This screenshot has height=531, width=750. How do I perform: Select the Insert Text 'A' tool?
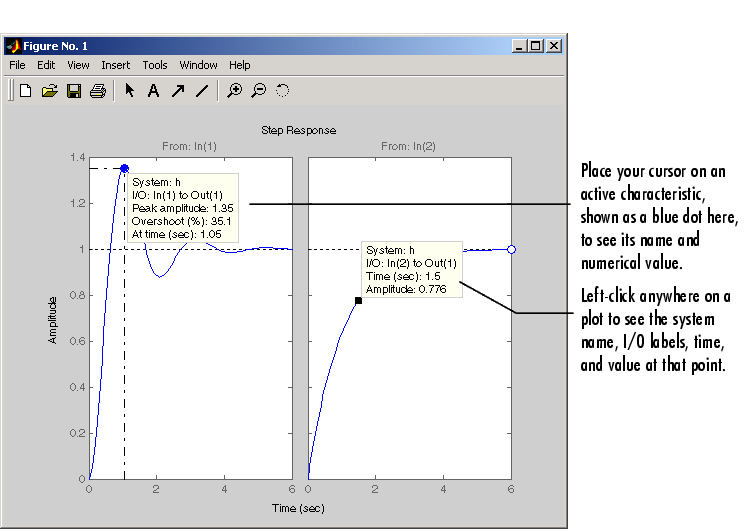click(x=153, y=90)
